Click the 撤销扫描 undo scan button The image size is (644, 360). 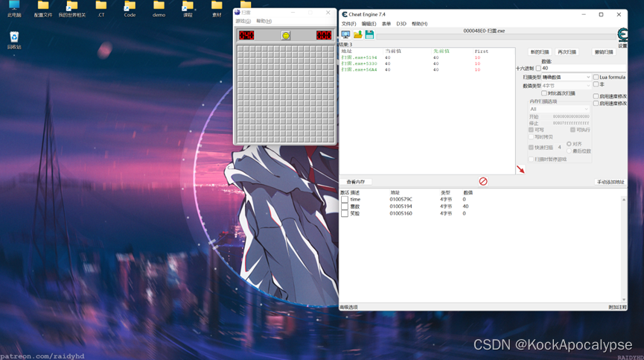tap(604, 52)
